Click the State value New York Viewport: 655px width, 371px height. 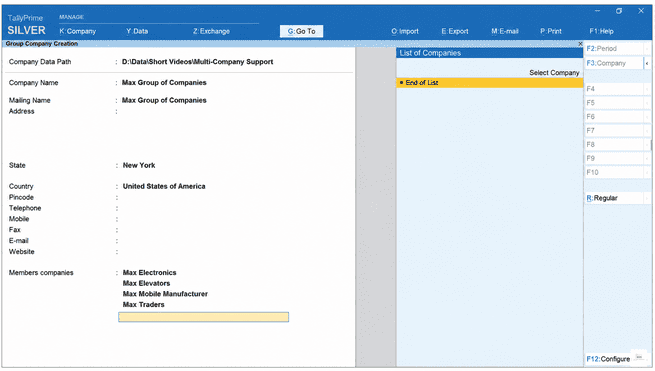139,165
